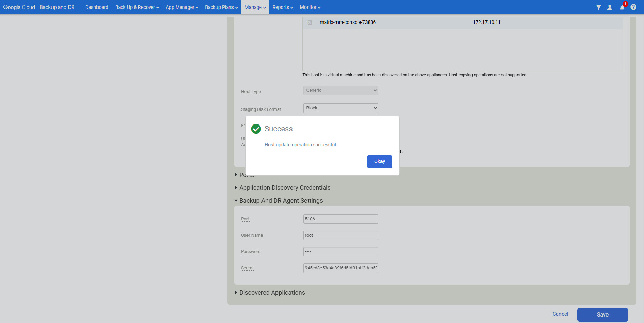Image resolution: width=644 pixels, height=323 pixels.
Task: Click the help question mark icon
Action: click(633, 7)
